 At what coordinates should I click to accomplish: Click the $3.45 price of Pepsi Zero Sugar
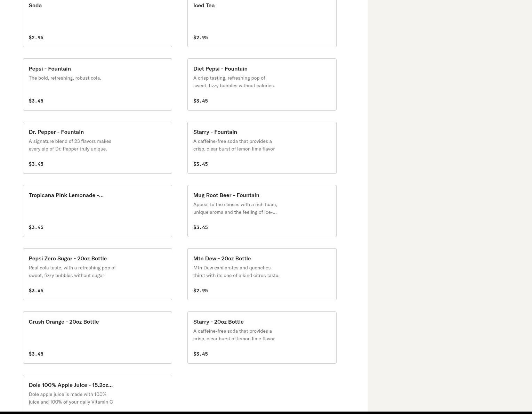click(x=36, y=291)
